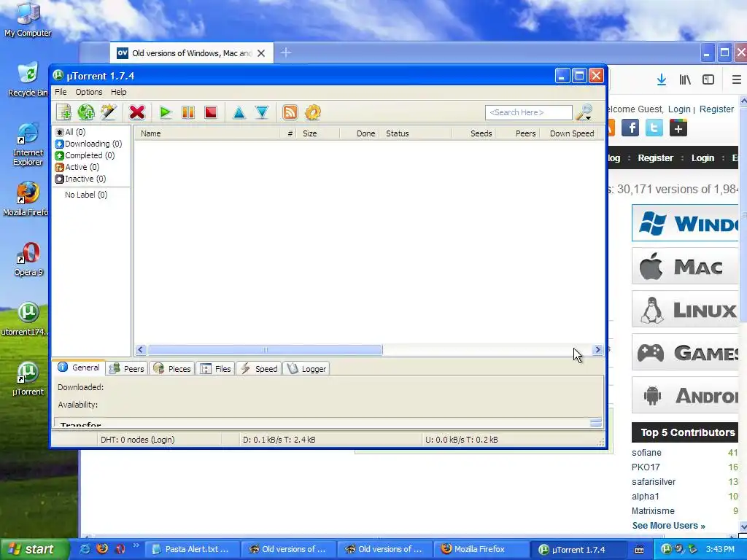Click the Search Here input field

coord(528,112)
